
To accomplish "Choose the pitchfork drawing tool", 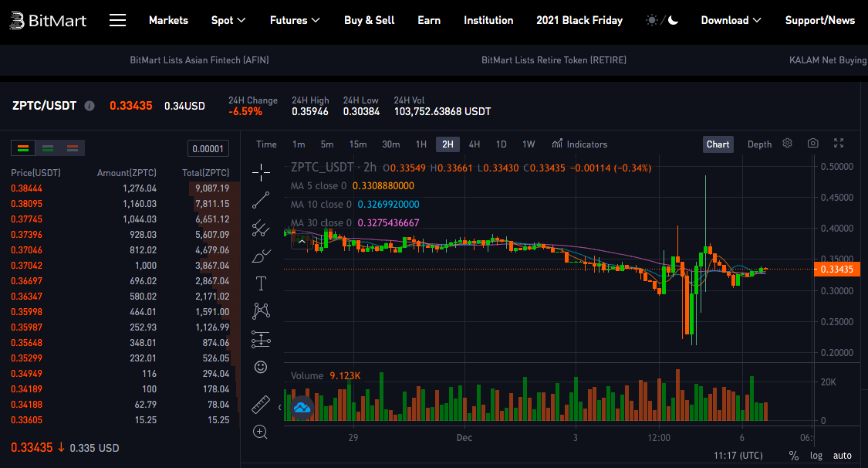I will pyautogui.click(x=261, y=228).
